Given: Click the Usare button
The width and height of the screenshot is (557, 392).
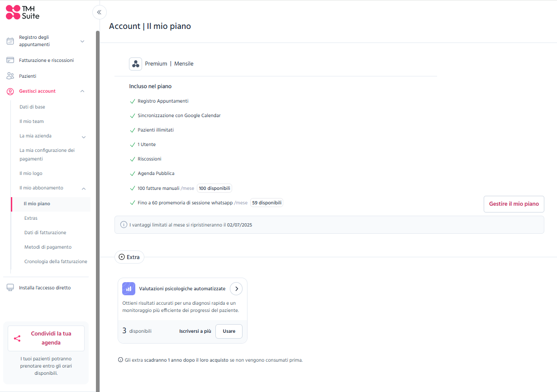Looking at the screenshot, I should (x=229, y=331).
